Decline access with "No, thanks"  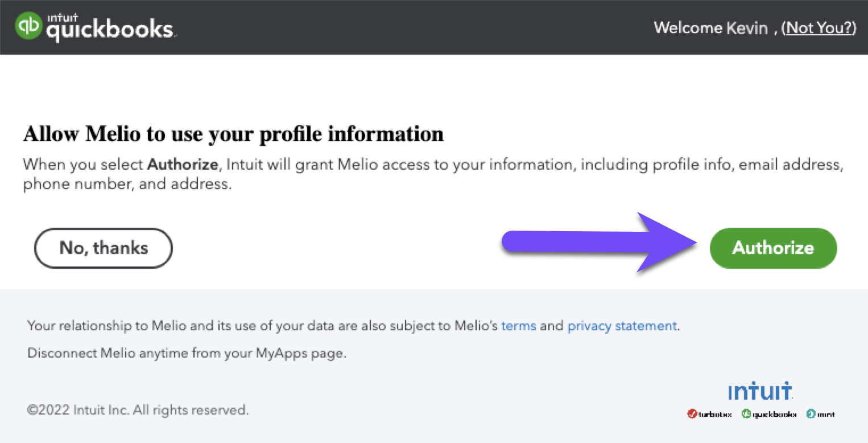pos(104,248)
